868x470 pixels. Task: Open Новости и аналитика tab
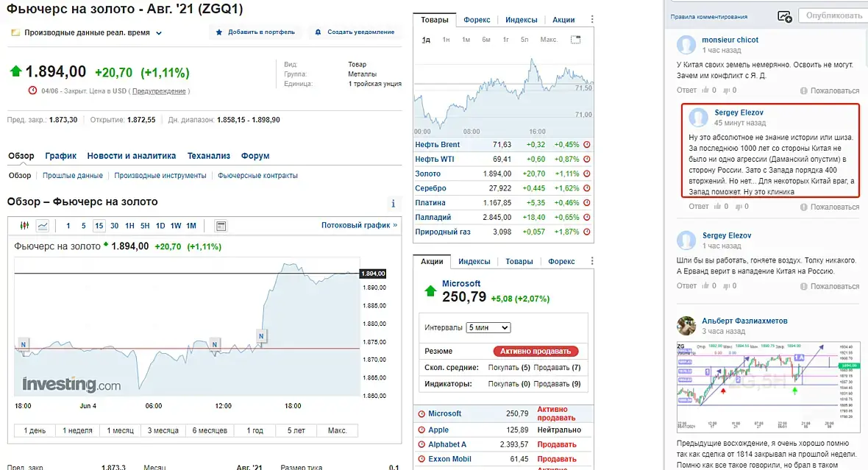coord(131,156)
